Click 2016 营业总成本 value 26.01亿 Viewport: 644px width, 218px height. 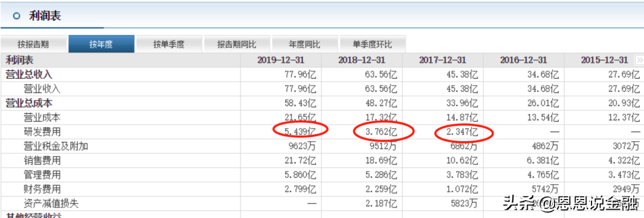point(543,103)
